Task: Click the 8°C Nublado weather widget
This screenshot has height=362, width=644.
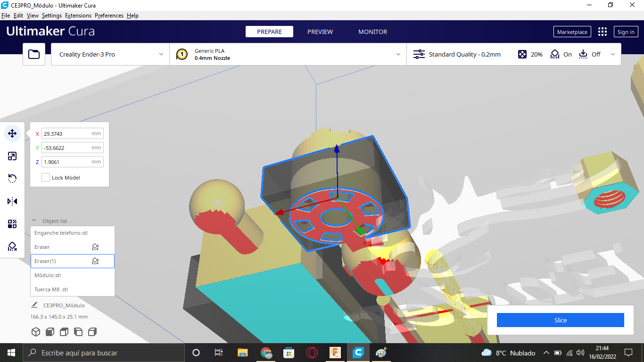Action: [x=508, y=353]
